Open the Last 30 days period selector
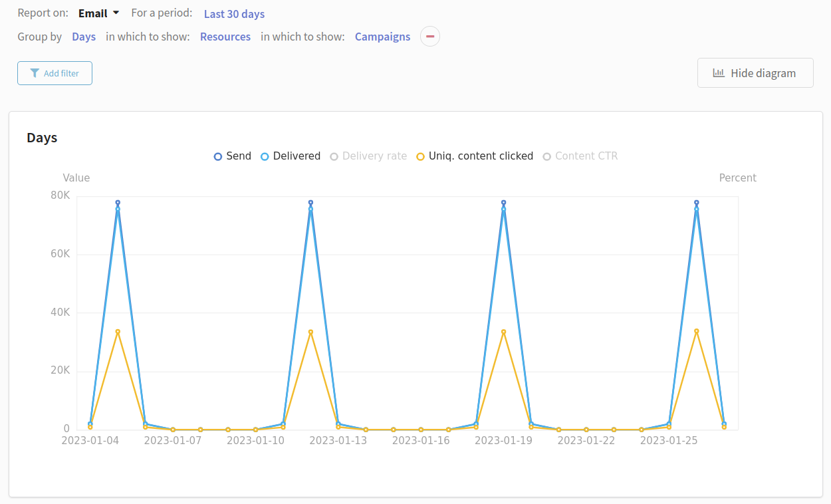 pos(234,14)
